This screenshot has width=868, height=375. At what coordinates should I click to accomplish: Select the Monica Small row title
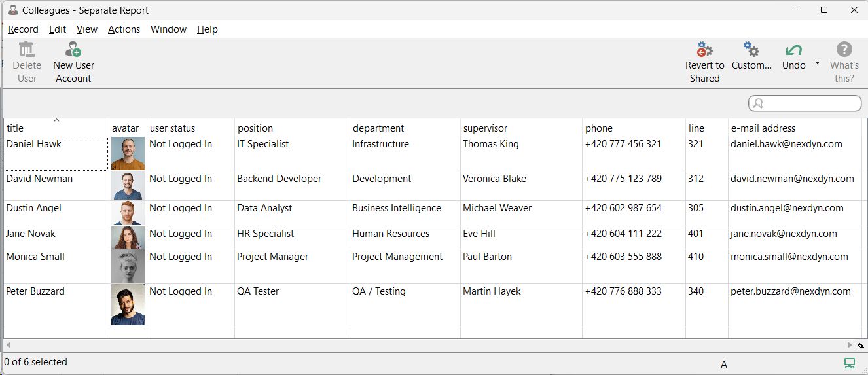pyautogui.click(x=35, y=257)
